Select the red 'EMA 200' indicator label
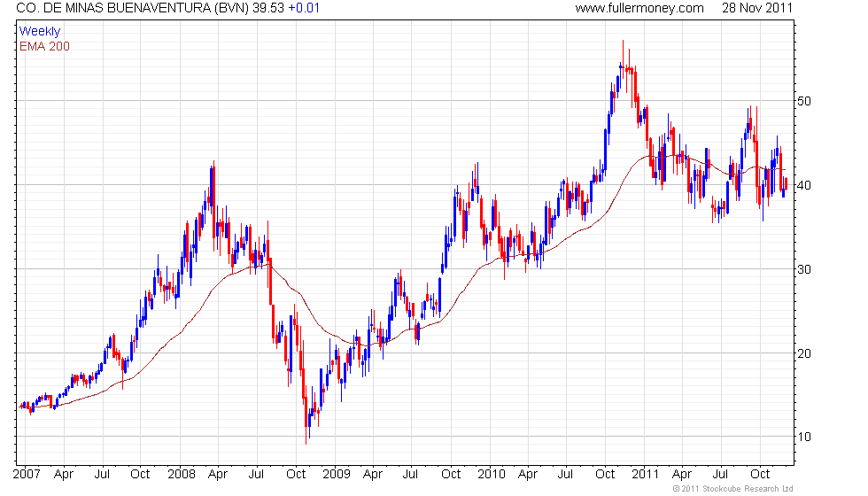 (45, 46)
